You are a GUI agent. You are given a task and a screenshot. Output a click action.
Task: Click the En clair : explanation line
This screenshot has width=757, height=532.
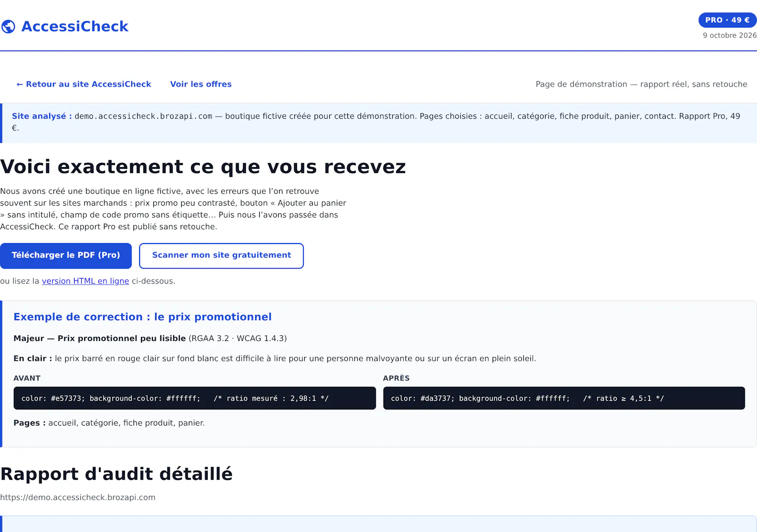[275, 358]
